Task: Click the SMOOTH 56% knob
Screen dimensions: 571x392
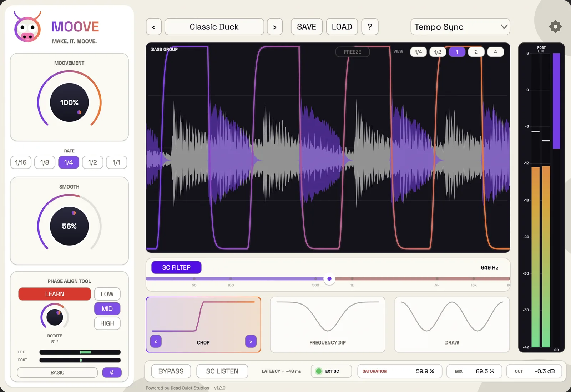Action: [69, 226]
